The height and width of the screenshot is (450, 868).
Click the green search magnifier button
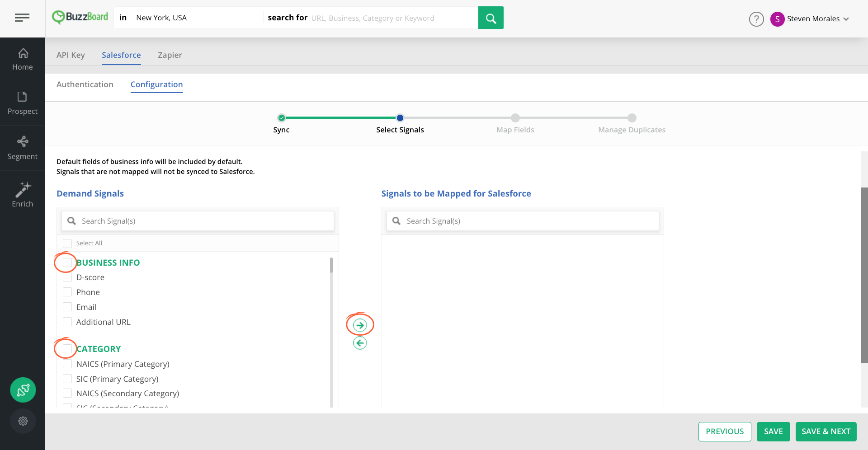[491, 18]
